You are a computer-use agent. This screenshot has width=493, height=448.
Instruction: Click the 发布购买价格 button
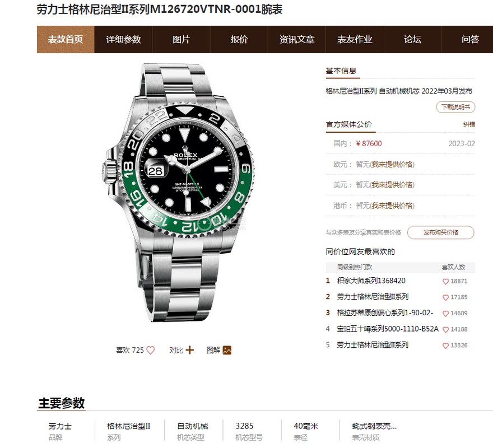pyautogui.click(x=440, y=232)
